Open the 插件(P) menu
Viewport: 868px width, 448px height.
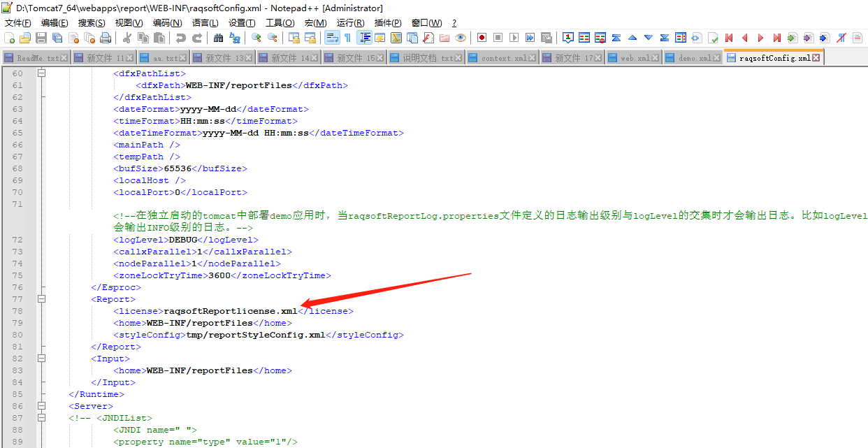coord(388,23)
